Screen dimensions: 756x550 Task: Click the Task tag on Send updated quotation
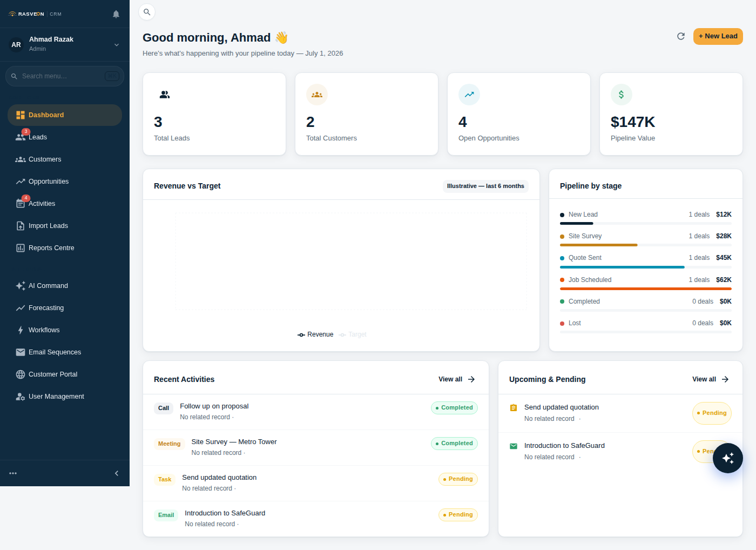(165, 480)
